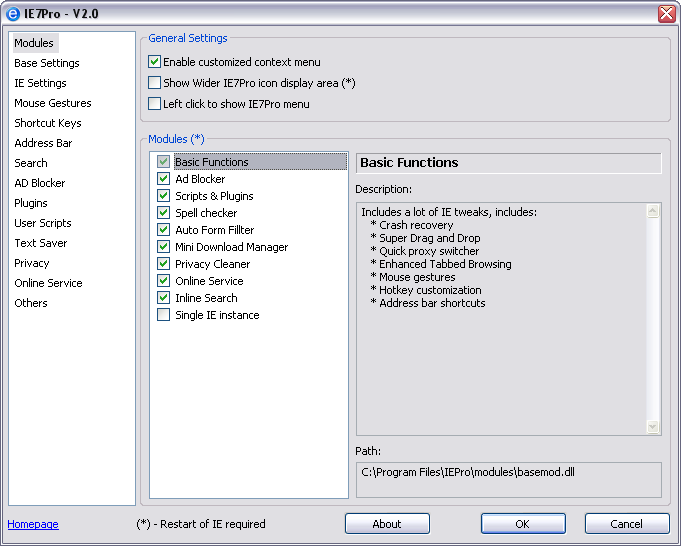Viewport: 681px width, 546px height.
Task: Select the Spell checker module label
Action: pos(206,212)
